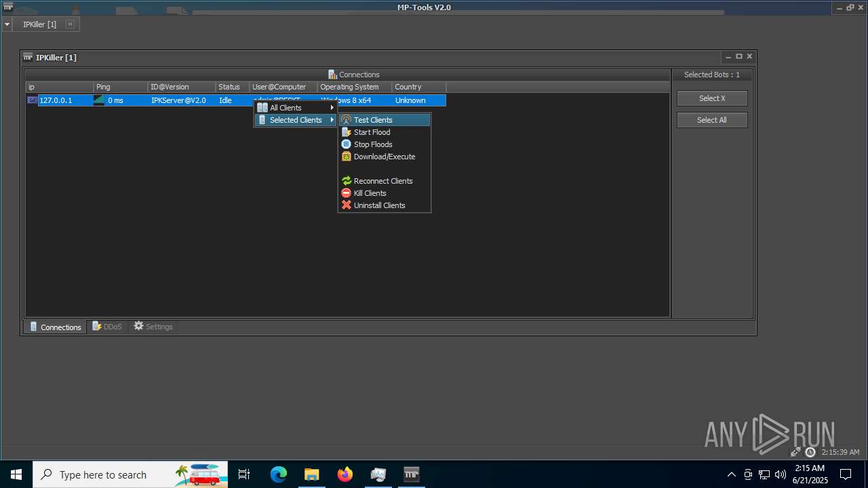This screenshot has width=868, height=488.
Task: Click the green Reconnect Clients icon
Action: pyautogui.click(x=347, y=181)
